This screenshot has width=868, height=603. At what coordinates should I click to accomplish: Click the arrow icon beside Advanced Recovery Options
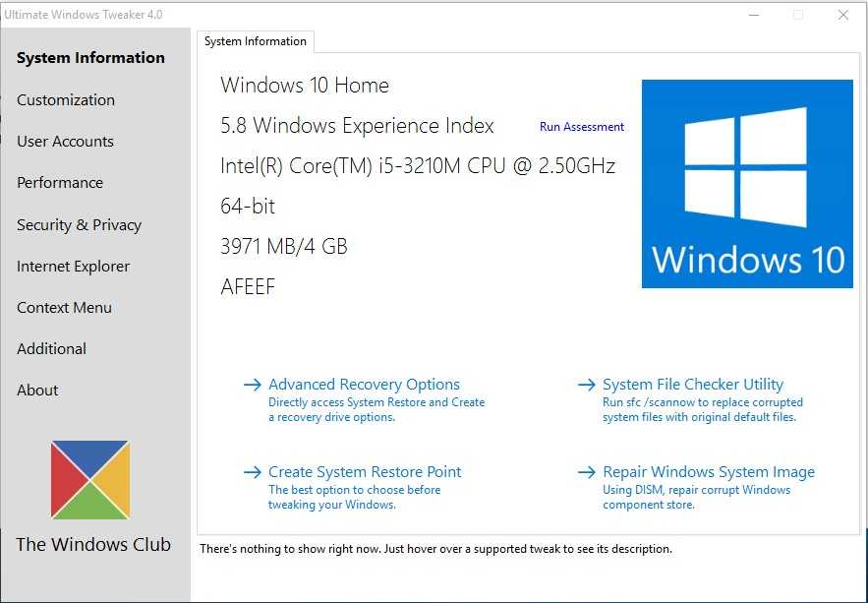click(253, 385)
